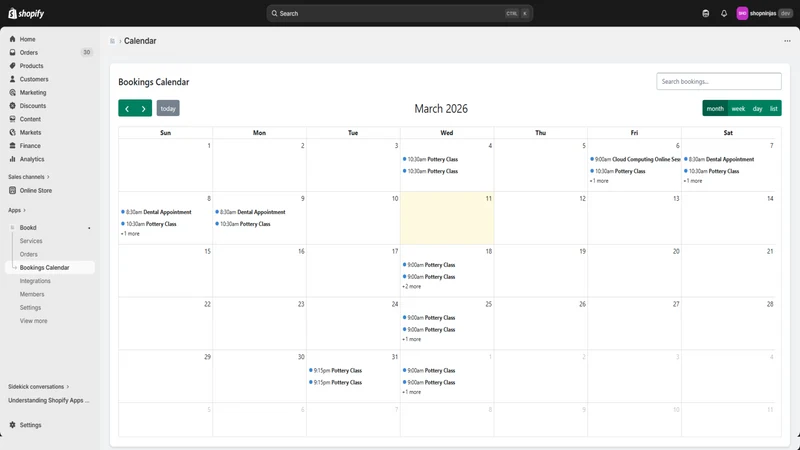Image resolution: width=800 pixels, height=450 pixels.
Task: Show '+1 more' bookings on March 7
Action: [x=693, y=181]
